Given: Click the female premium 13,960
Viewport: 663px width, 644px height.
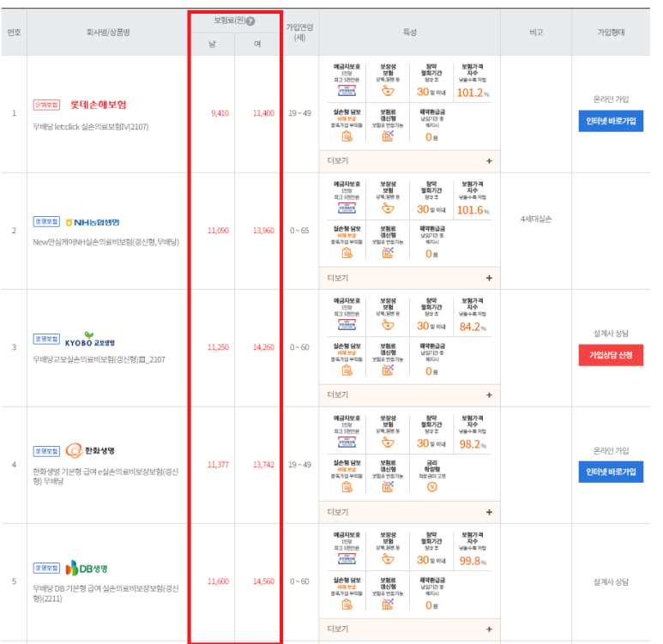Looking at the screenshot, I should (x=263, y=231).
